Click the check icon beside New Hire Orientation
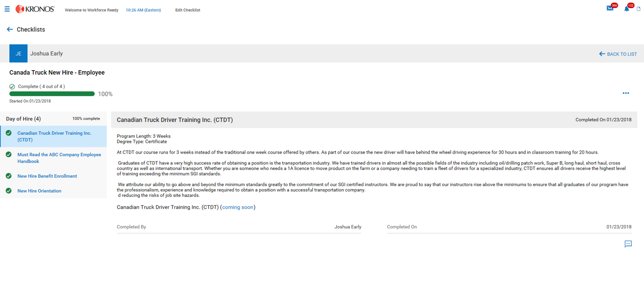Viewport: 644px width, 305px height. click(9, 191)
